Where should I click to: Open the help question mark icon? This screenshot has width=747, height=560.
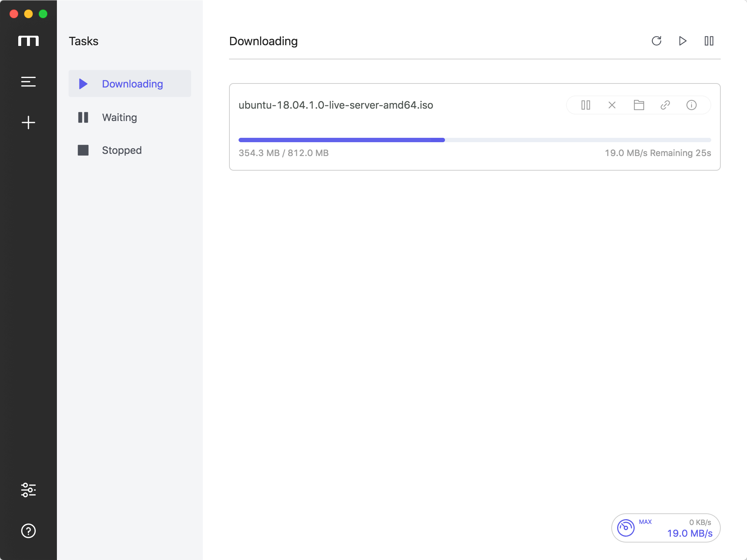click(28, 531)
